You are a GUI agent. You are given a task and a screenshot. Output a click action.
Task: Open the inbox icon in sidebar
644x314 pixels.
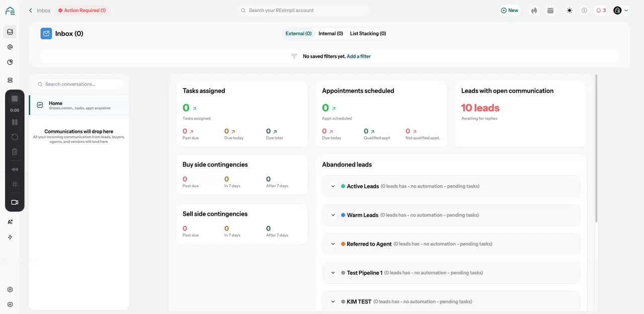pos(10,32)
